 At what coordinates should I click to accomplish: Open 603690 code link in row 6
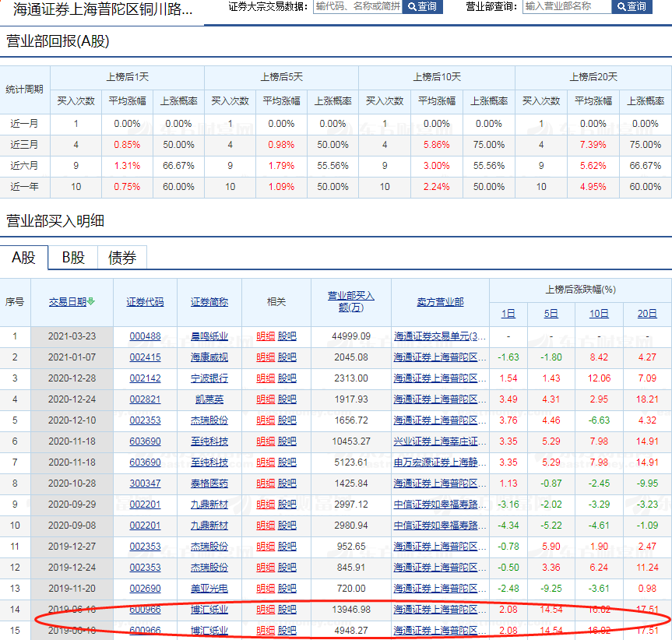[x=146, y=441]
